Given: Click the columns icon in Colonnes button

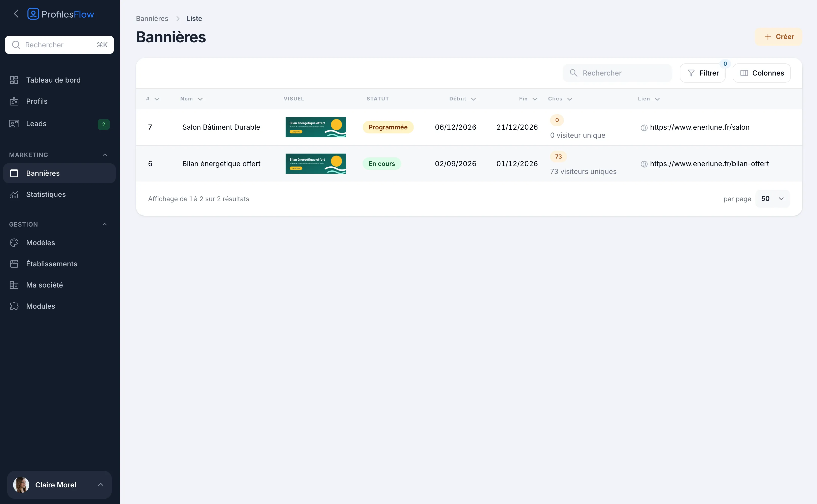Looking at the screenshot, I should (x=744, y=73).
